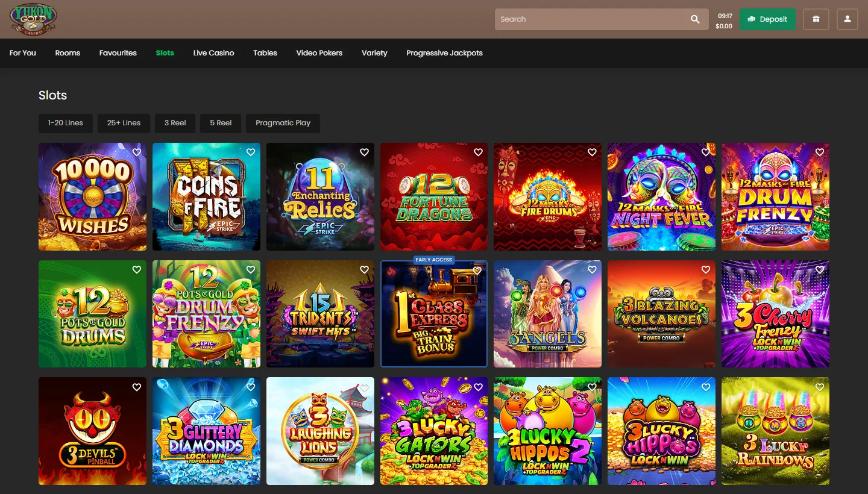Open the Video Pokers tab
The width and height of the screenshot is (868, 494).
tap(319, 53)
